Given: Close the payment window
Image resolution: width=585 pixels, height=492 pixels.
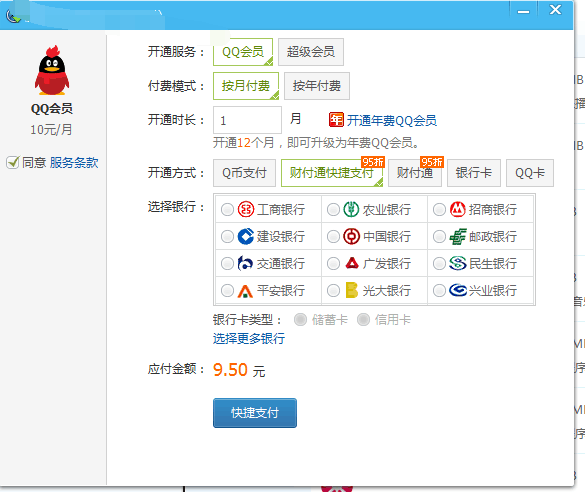Looking at the screenshot, I should [555, 10].
